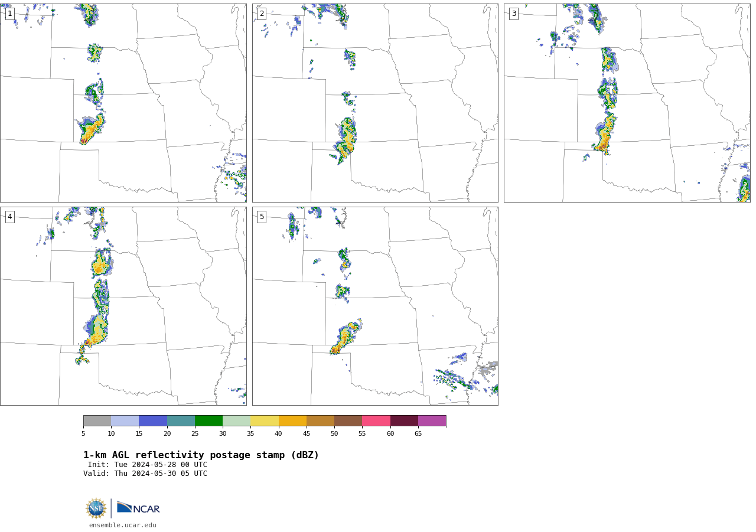Select the yellow 35-40 dBZ swatch

pyautogui.click(x=265, y=421)
